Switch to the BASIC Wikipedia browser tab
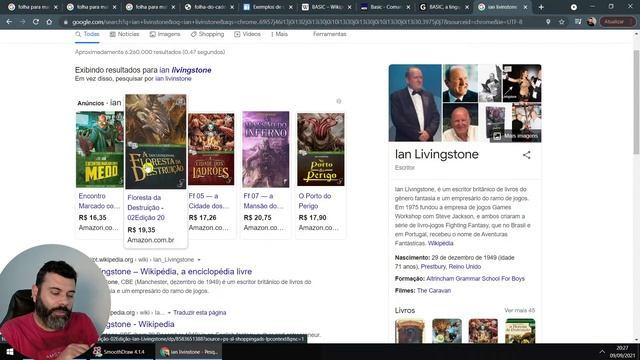Image resolution: width=640 pixels, height=360 pixels. (x=326, y=7)
